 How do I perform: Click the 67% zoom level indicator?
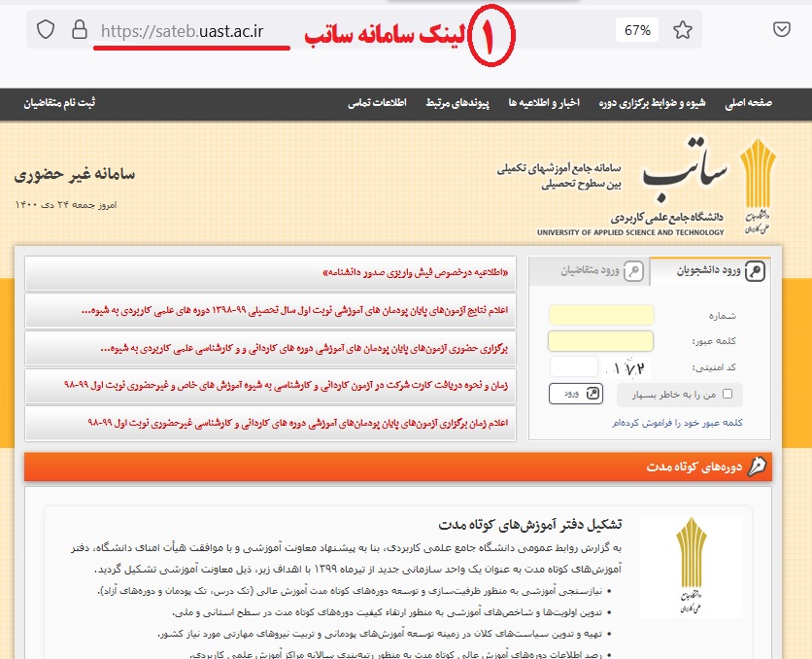click(x=637, y=29)
